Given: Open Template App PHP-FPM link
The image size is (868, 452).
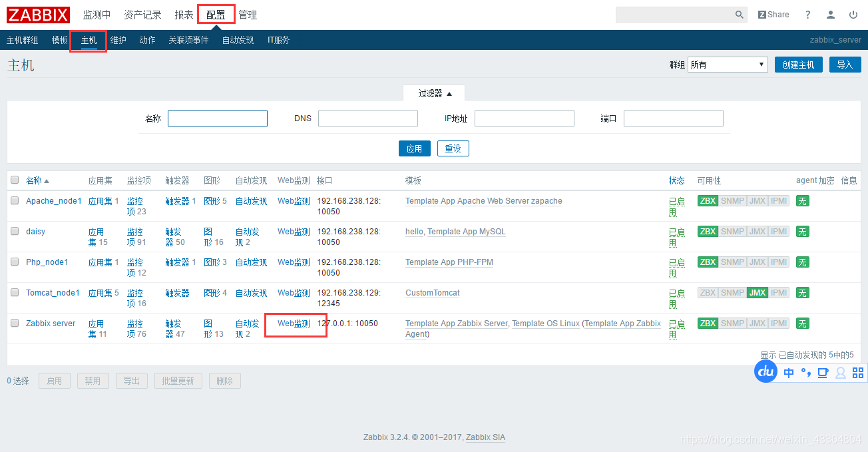Looking at the screenshot, I should [x=449, y=262].
